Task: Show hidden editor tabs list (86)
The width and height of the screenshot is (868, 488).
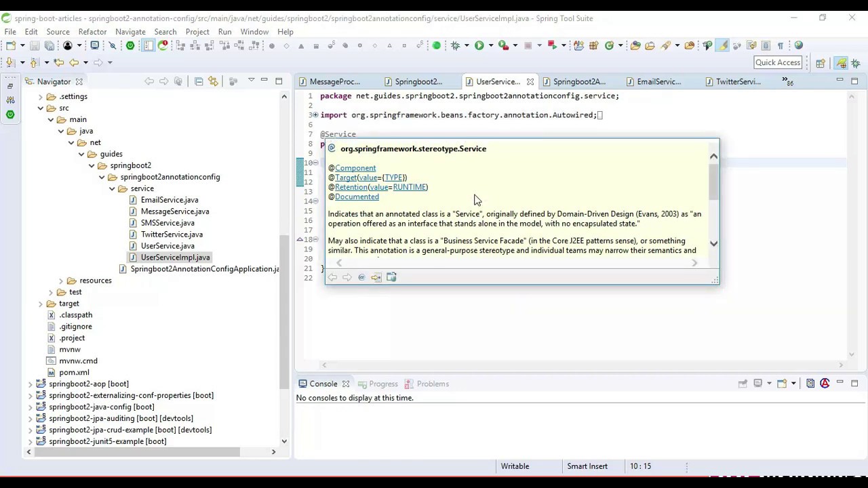Action: pos(787,81)
